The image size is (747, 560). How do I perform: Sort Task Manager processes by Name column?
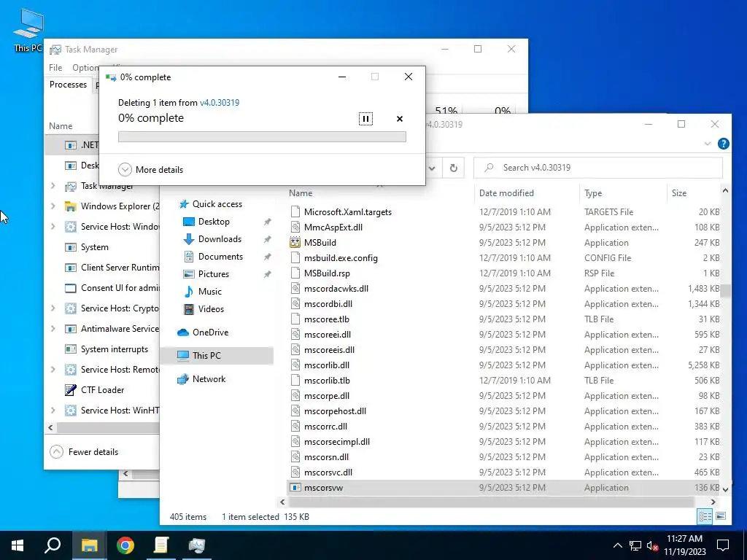61,126
